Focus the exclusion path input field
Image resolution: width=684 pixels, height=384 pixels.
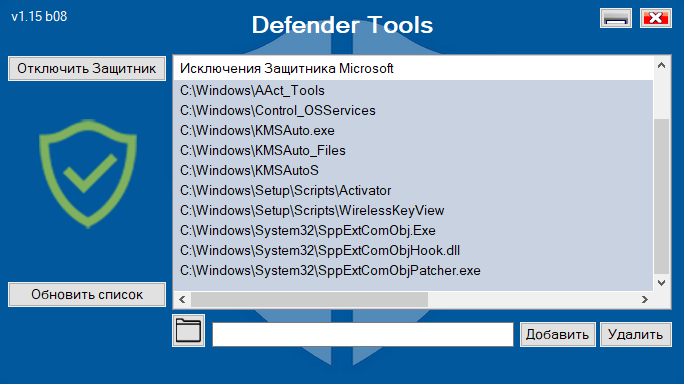(x=363, y=335)
